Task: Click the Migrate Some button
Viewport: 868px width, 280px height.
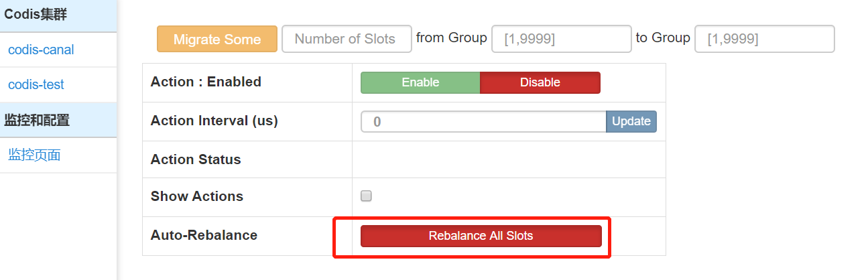Action: (216, 40)
